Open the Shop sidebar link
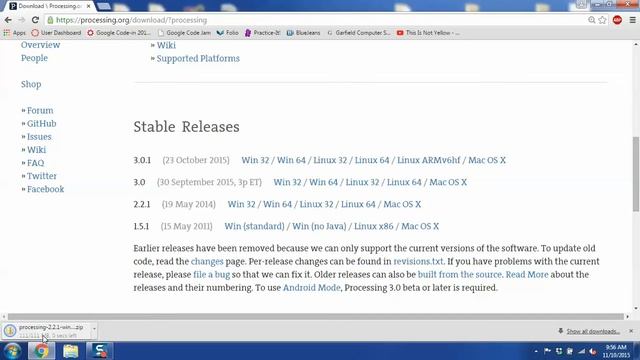The image size is (640, 360). click(31, 84)
